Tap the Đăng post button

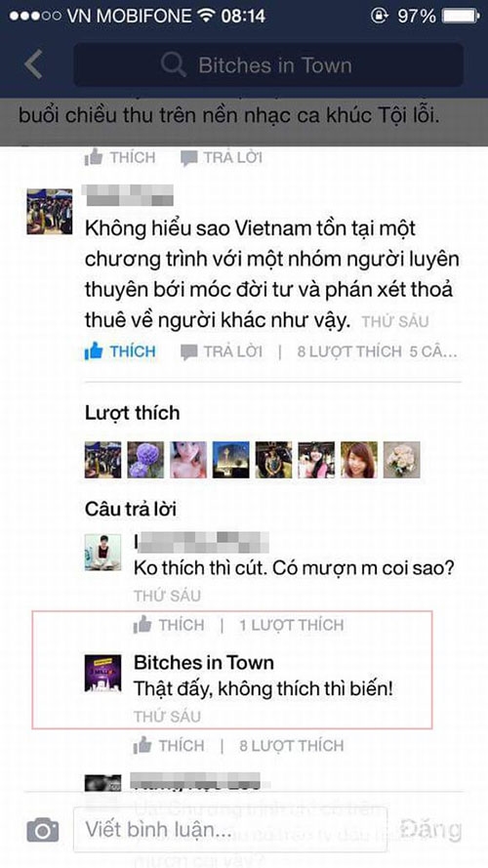click(431, 829)
